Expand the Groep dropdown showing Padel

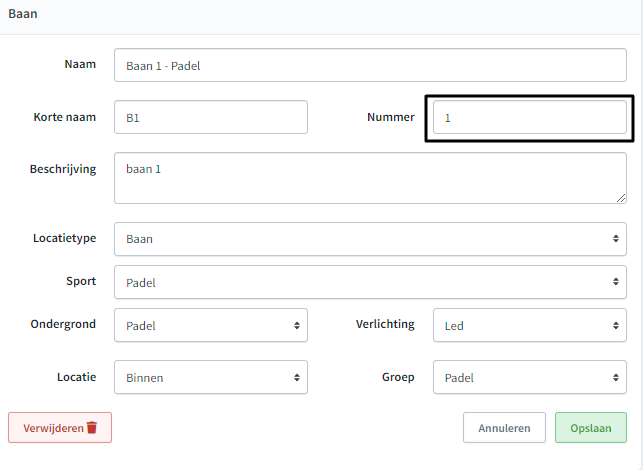coord(530,377)
